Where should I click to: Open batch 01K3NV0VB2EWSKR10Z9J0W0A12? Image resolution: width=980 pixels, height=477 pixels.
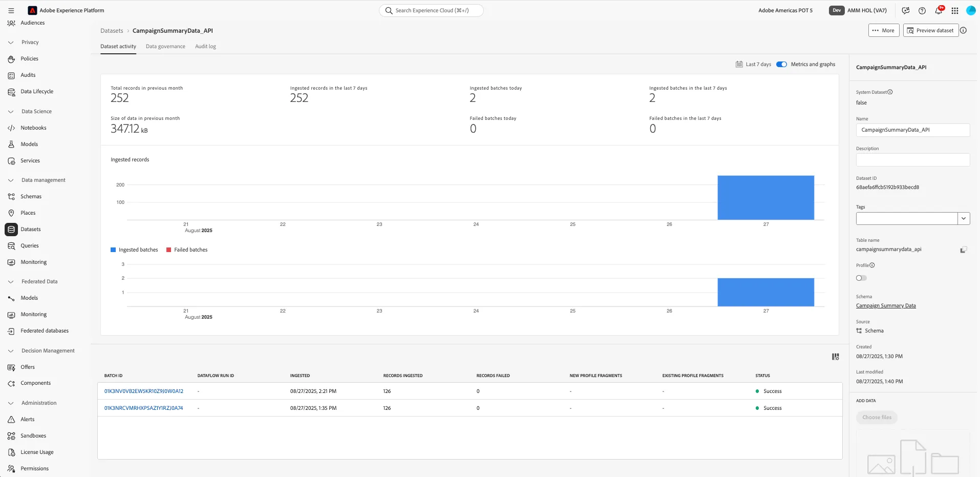tap(144, 391)
